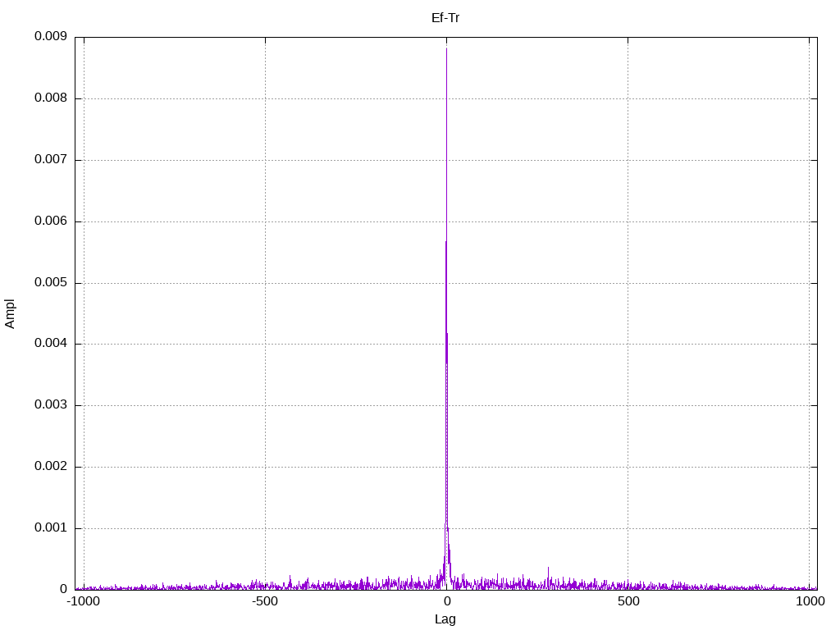
Task: Click the plot title Ef-Tr
Action: [x=445, y=18]
